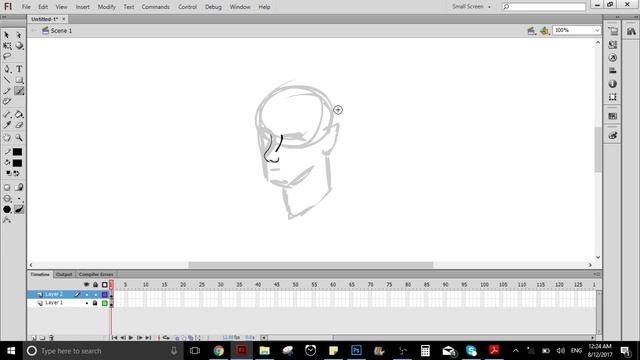Open the Window menu
The width and height of the screenshot is (640, 360).
[x=240, y=7]
